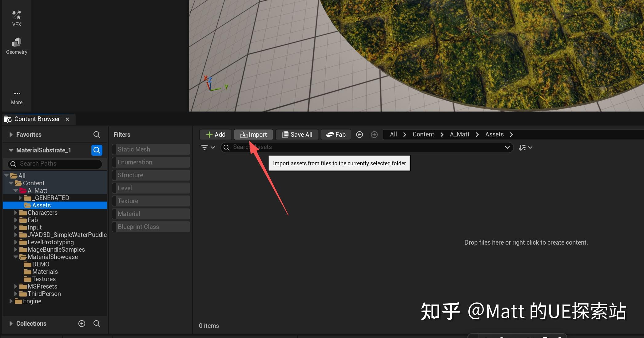The width and height of the screenshot is (644, 338).
Task: Click the Favorites search magnifier icon
Action: (x=97, y=134)
